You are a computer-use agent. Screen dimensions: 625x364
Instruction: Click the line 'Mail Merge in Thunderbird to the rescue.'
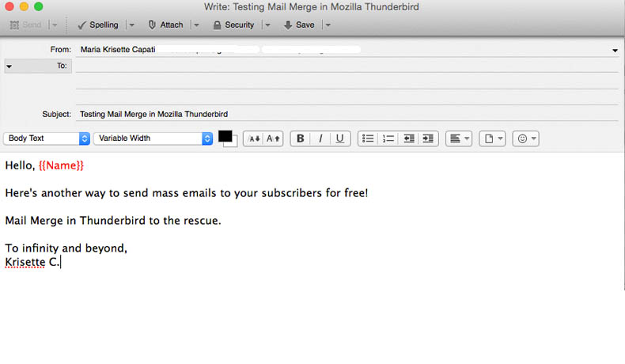click(113, 221)
